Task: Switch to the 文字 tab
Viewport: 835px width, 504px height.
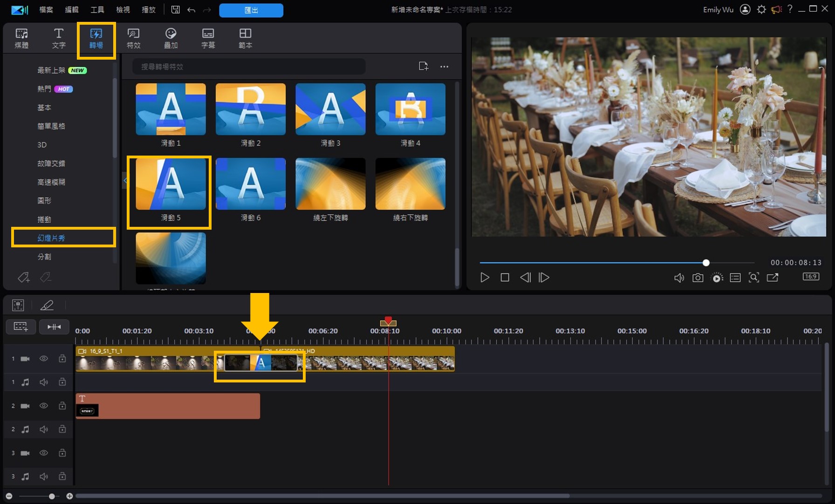Action: point(59,38)
